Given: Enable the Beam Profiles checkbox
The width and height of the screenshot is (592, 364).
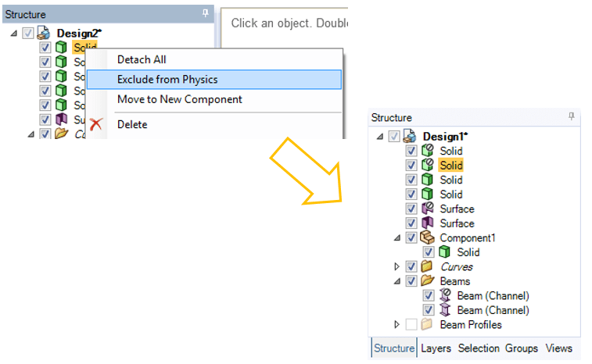Looking at the screenshot, I should [411, 324].
